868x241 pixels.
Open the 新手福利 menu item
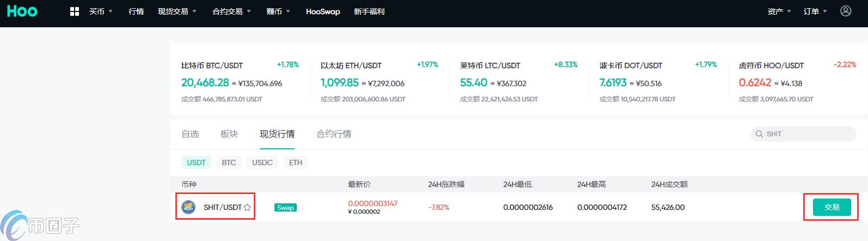coord(369,11)
